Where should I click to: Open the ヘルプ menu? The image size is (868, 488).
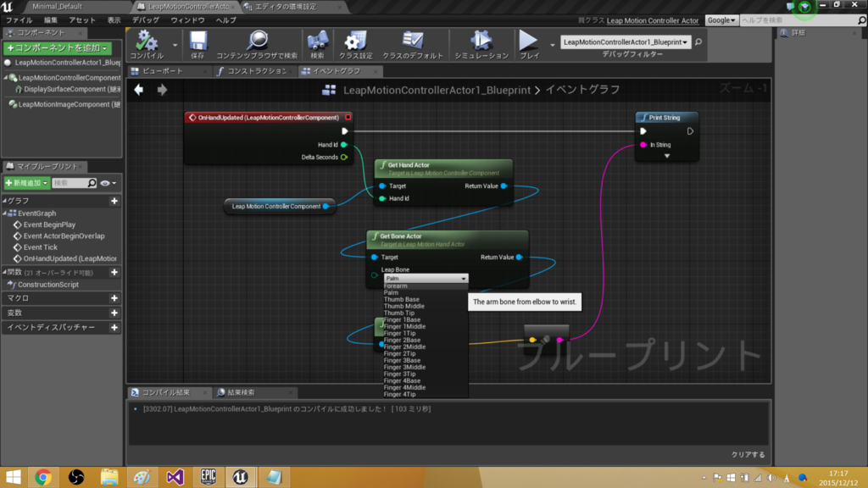(x=225, y=20)
